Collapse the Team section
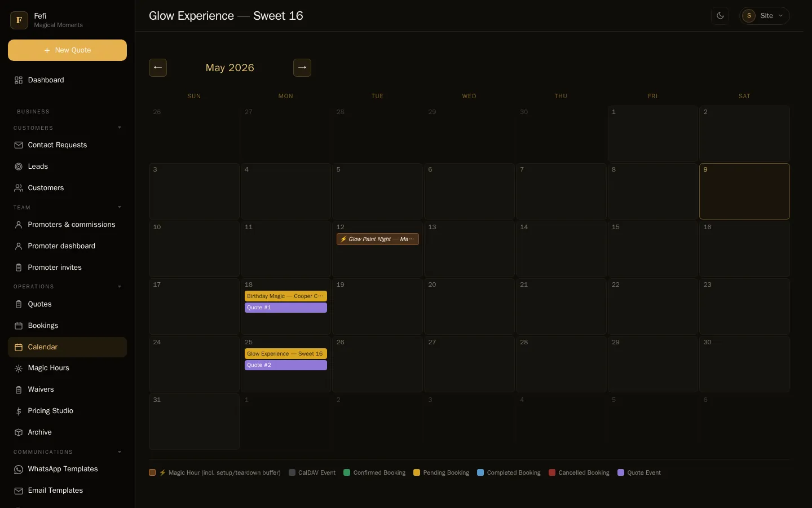This screenshot has height=508, width=812. [120, 207]
